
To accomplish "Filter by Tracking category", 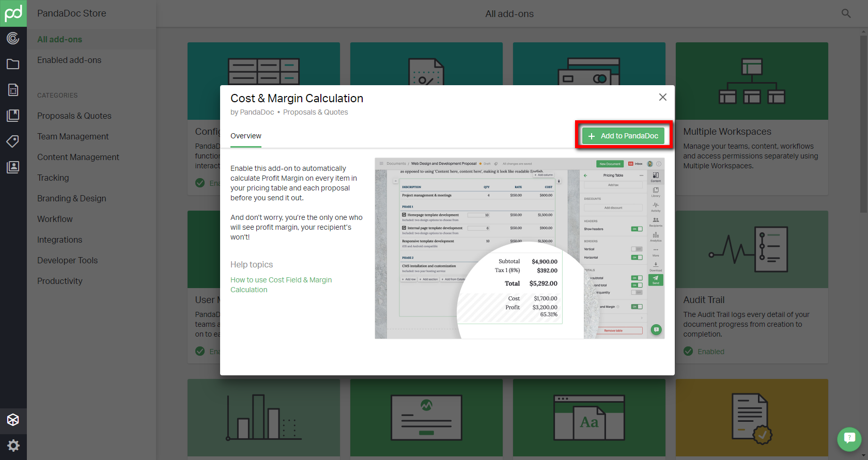I will tap(53, 178).
